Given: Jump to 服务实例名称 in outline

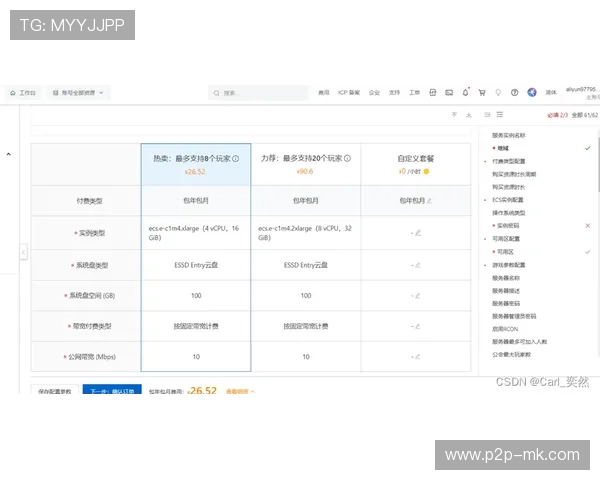Looking at the screenshot, I should (x=509, y=135).
